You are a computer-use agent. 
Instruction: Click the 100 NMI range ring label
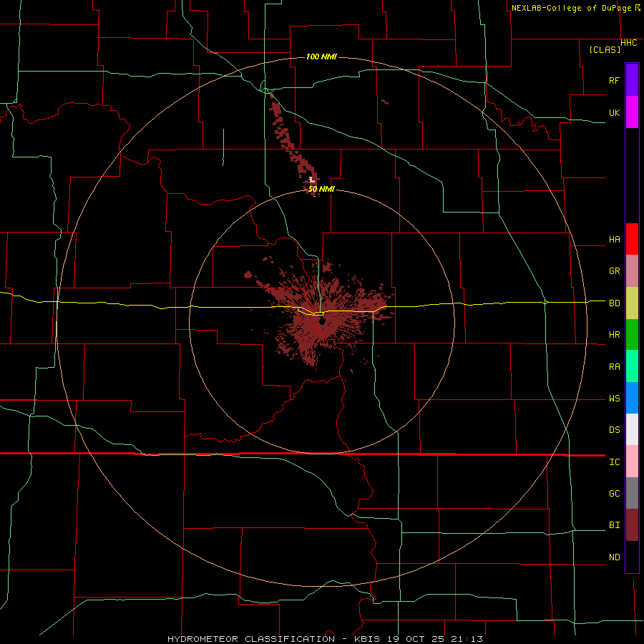321,57
